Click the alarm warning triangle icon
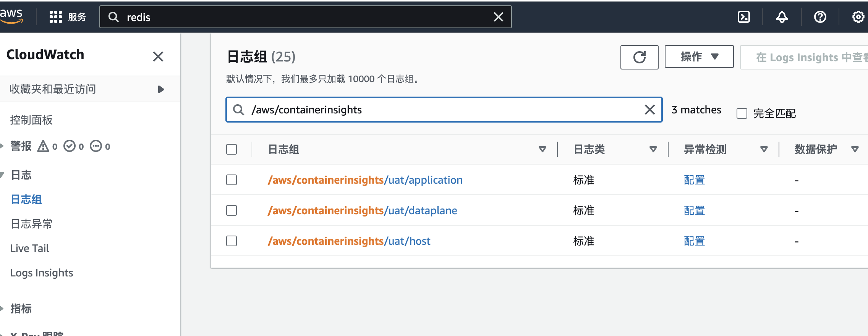868x336 pixels. pyautogui.click(x=43, y=146)
